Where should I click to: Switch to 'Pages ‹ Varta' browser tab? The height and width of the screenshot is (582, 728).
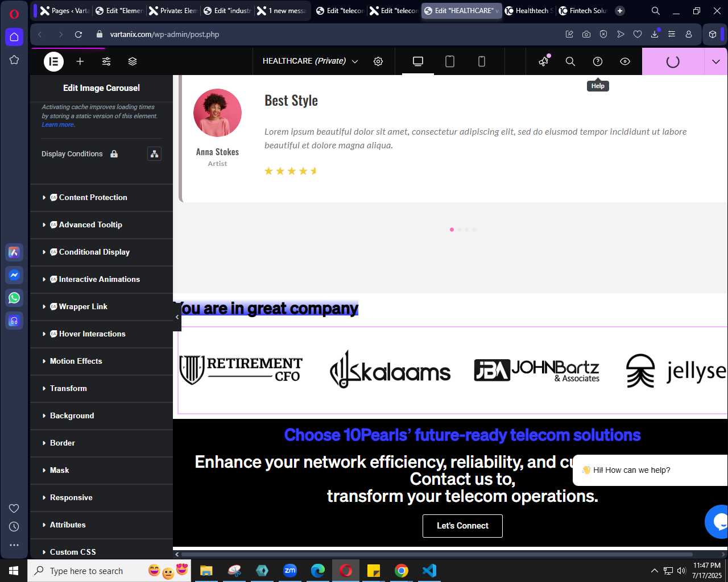65,11
